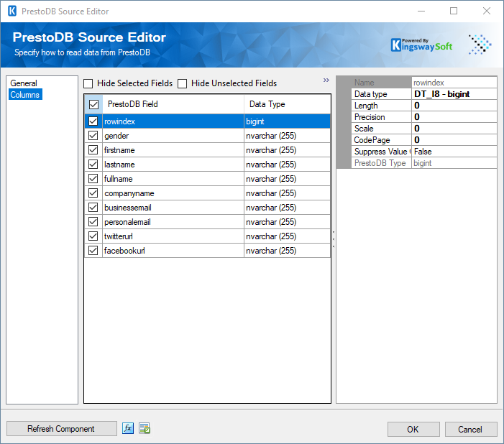Uncheck the businessemail field checkbox
Viewport: 504px width, 444px height.
click(x=93, y=208)
